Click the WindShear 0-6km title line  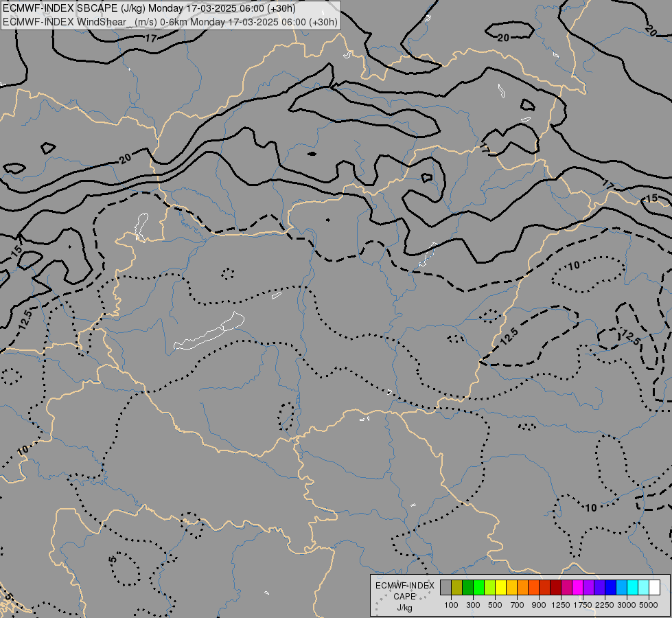[170, 22]
